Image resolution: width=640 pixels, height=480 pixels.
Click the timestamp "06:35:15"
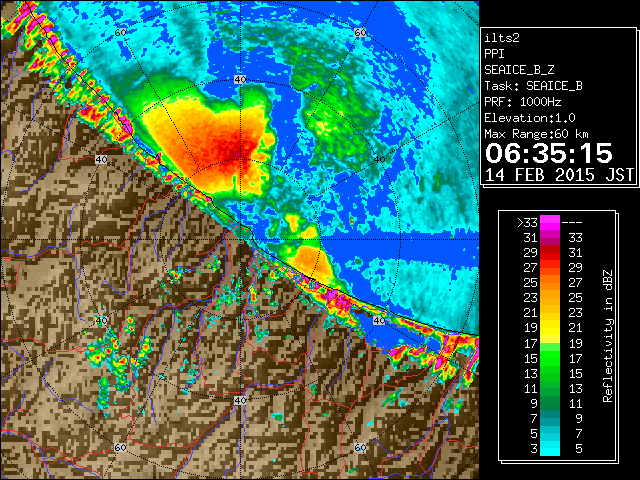click(549, 153)
